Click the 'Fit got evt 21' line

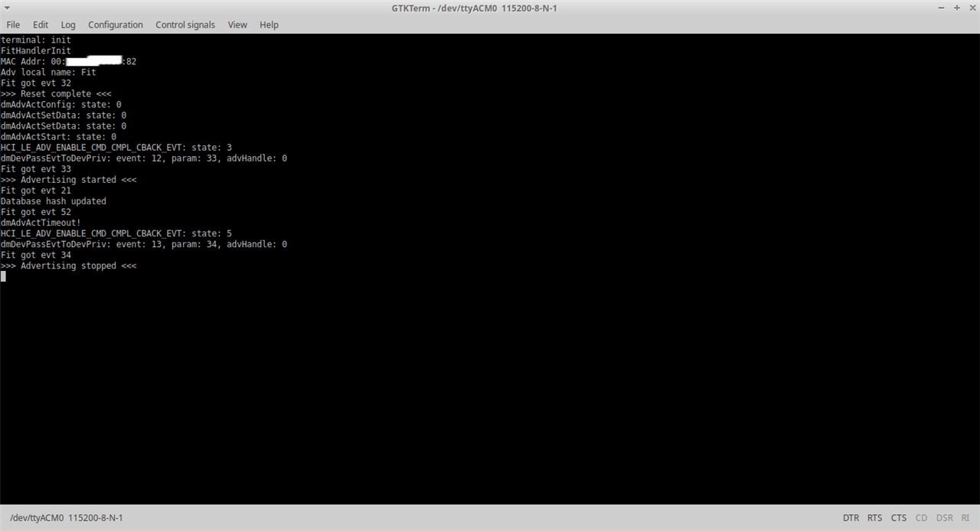(x=36, y=191)
